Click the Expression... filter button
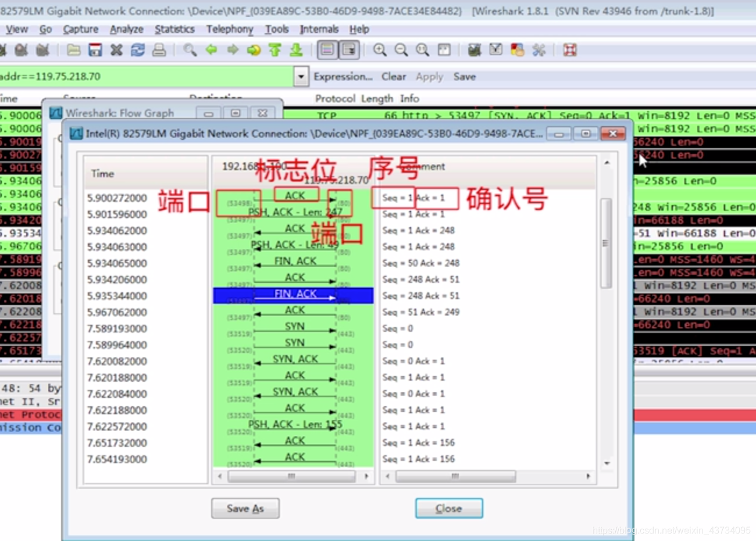The image size is (756, 541). point(343,77)
